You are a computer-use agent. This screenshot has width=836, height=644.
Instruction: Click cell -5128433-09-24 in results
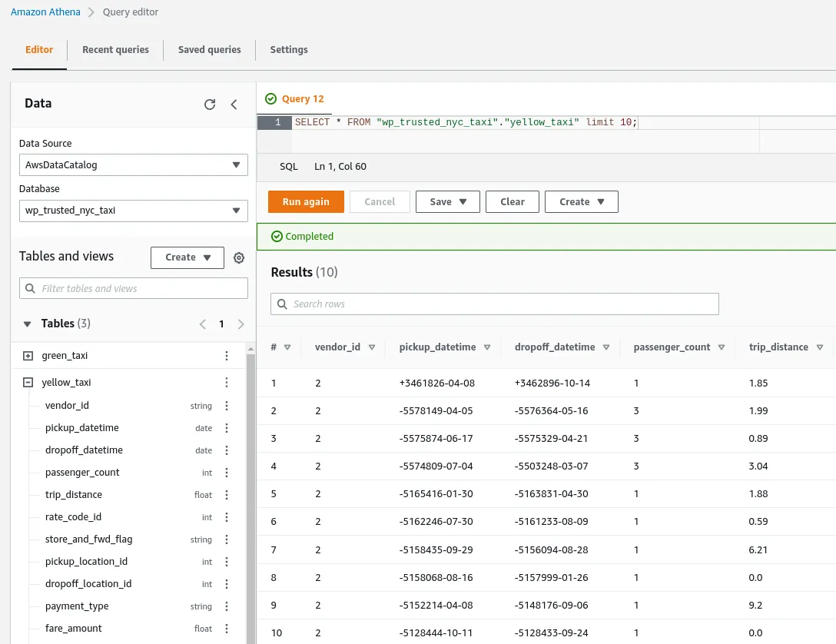coord(551,632)
